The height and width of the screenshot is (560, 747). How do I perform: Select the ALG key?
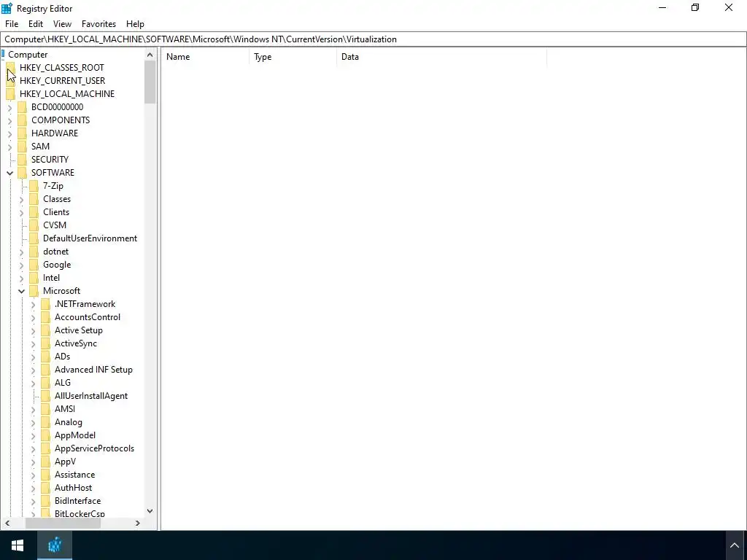click(63, 383)
